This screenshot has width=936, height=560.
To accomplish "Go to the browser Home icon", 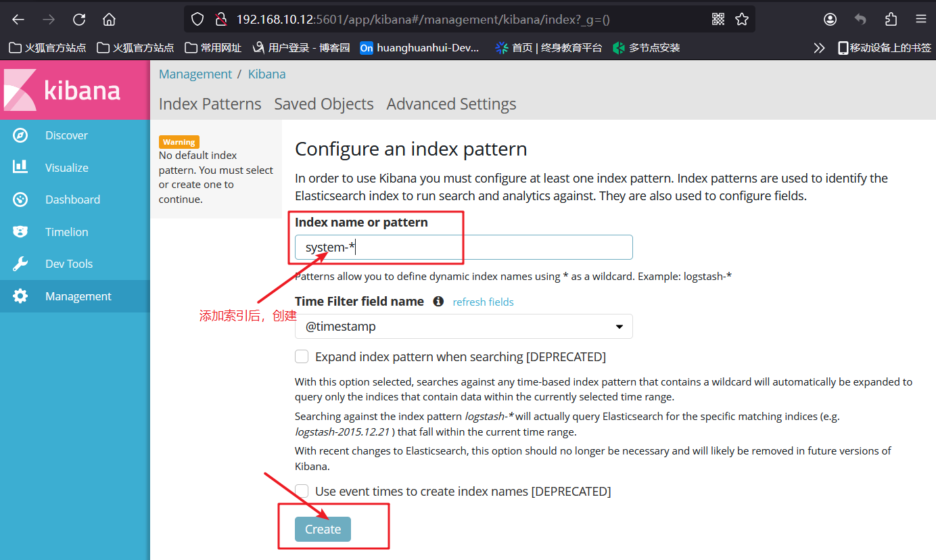I will point(109,20).
